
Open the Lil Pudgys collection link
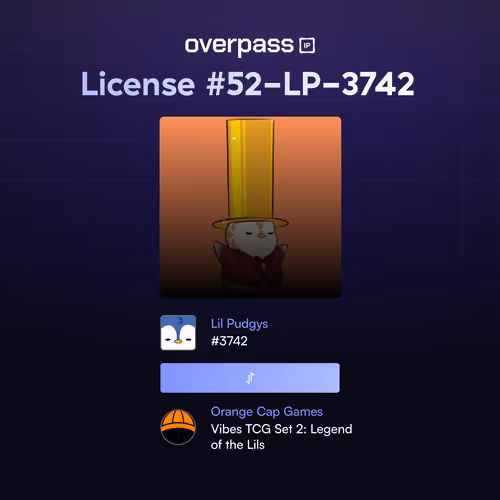pos(239,324)
